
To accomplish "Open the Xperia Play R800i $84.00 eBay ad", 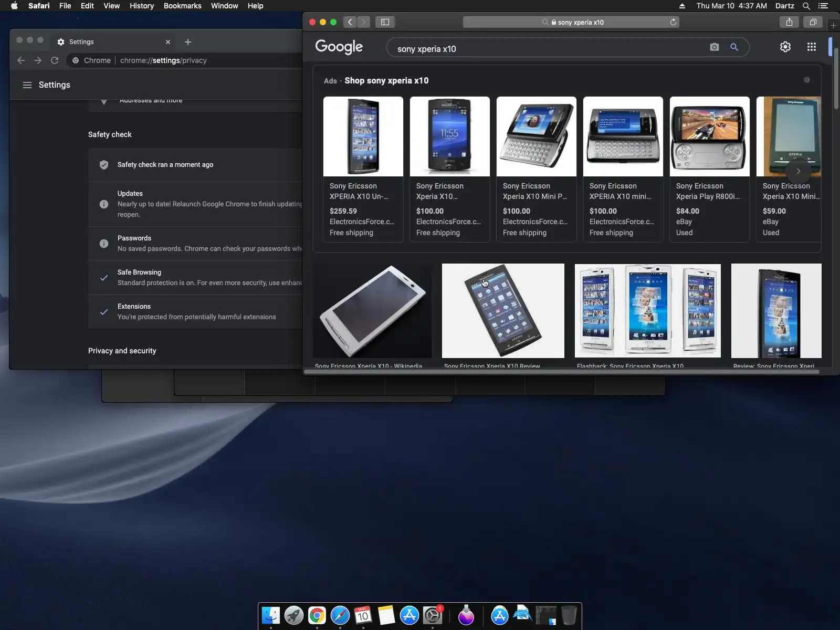I will tap(710, 169).
